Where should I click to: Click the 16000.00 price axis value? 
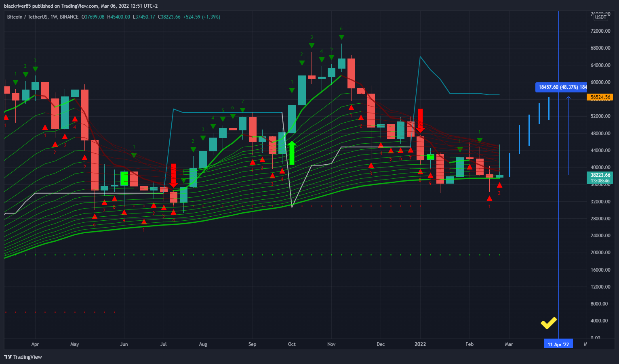pyautogui.click(x=600, y=270)
